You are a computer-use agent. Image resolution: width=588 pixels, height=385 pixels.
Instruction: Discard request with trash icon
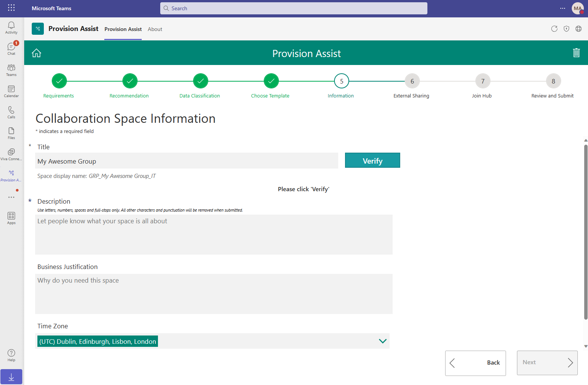click(x=576, y=53)
